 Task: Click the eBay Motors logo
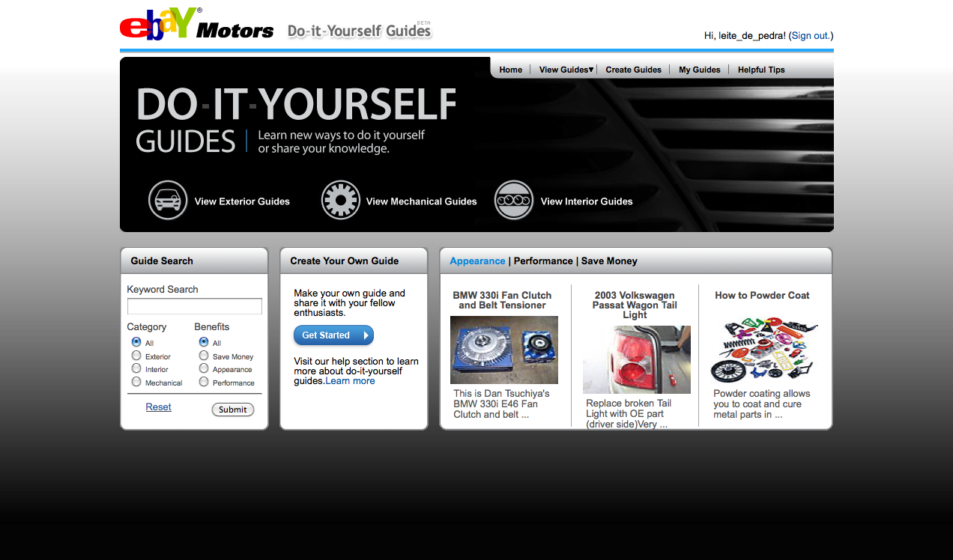pyautogui.click(x=196, y=24)
